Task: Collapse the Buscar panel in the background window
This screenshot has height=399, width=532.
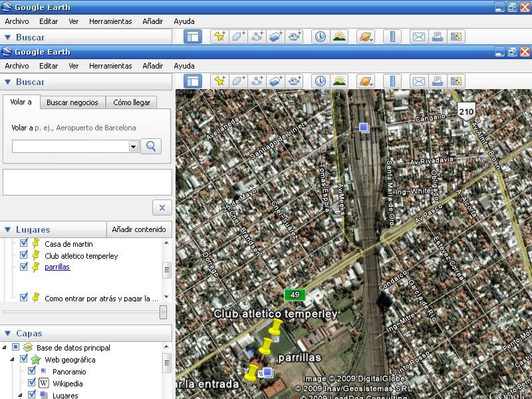Action: [x=8, y=37]
